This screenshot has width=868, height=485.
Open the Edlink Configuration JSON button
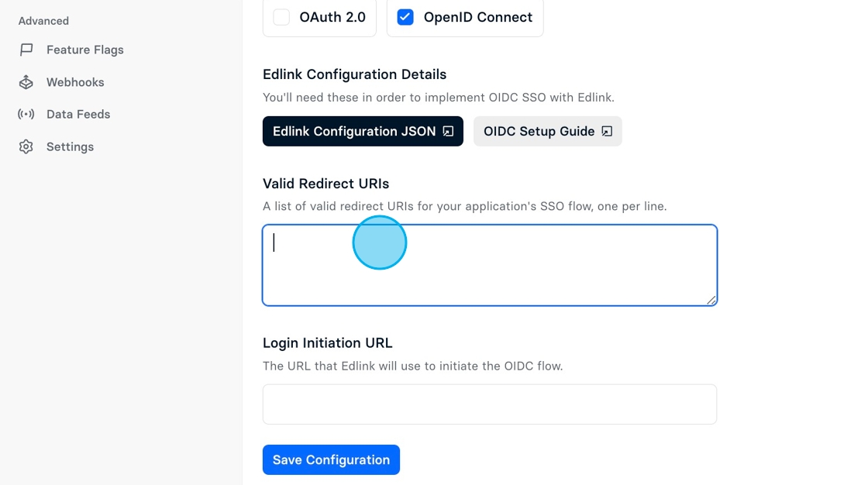point(363,131)
